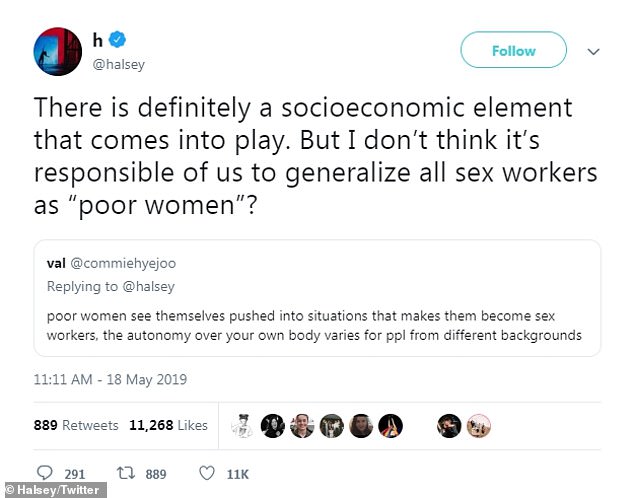Click the @commiehyejoo handle in quoted tweet
Viewport: 634px width, 498px height.
point(122,266)
